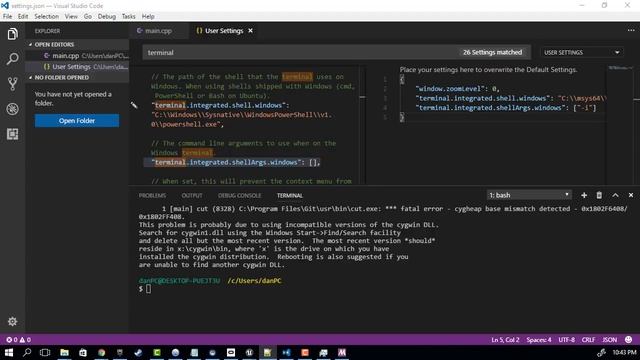640x360 pixels.
Task: Open the Source Control view
Action: [12, 84]
